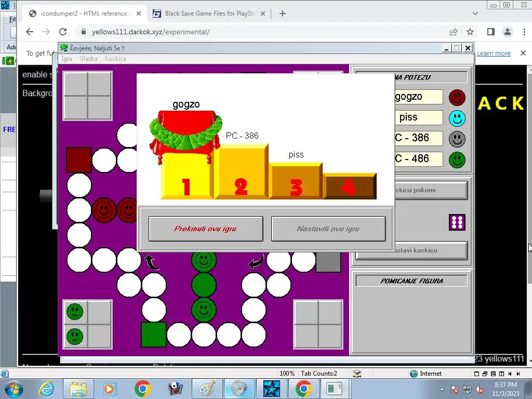Click the green smiley next to PC - 486

[x=457, y=160]
